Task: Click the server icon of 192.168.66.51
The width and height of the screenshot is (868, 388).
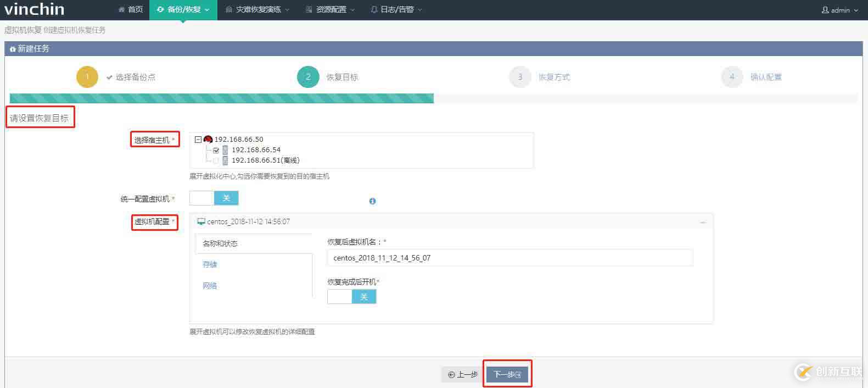Action: click(x=225, y=160)
